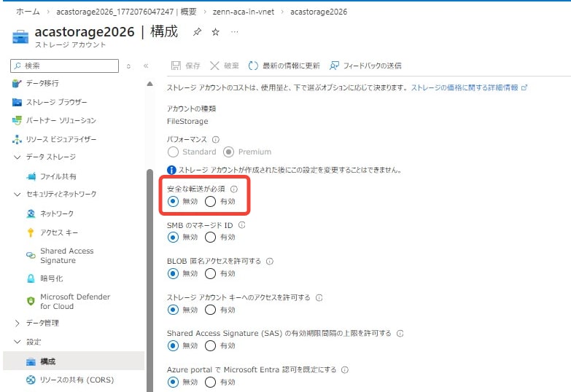Click the 保存 button

[x=186, y=66]
